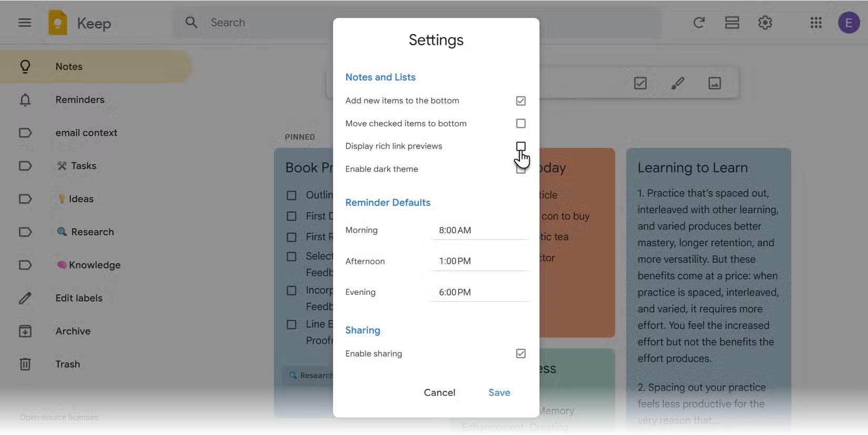Click the search magnifier icon

(191, 23)
